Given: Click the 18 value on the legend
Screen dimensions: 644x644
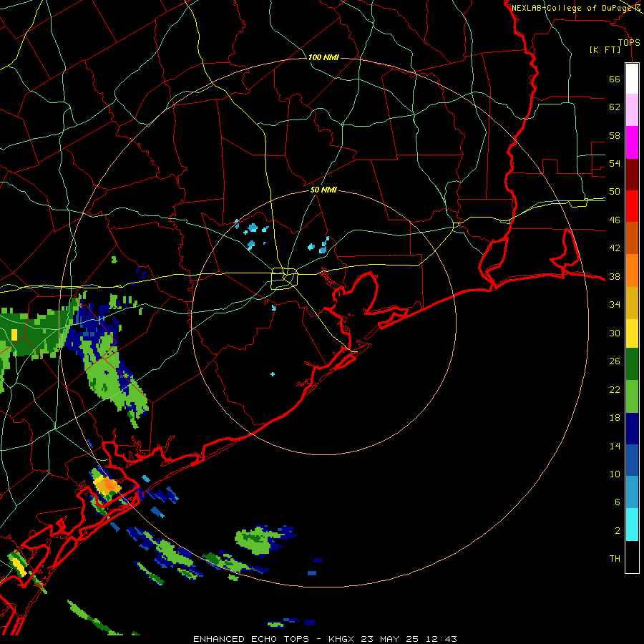Looking at the screenshot, I should tap(615, 418).
